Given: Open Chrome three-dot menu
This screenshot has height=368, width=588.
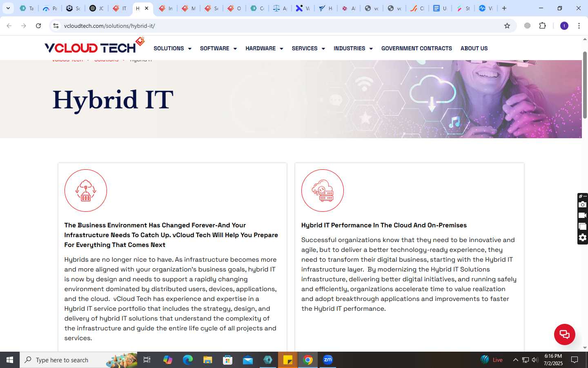Looking at the screenshot, I should [579, 26].
